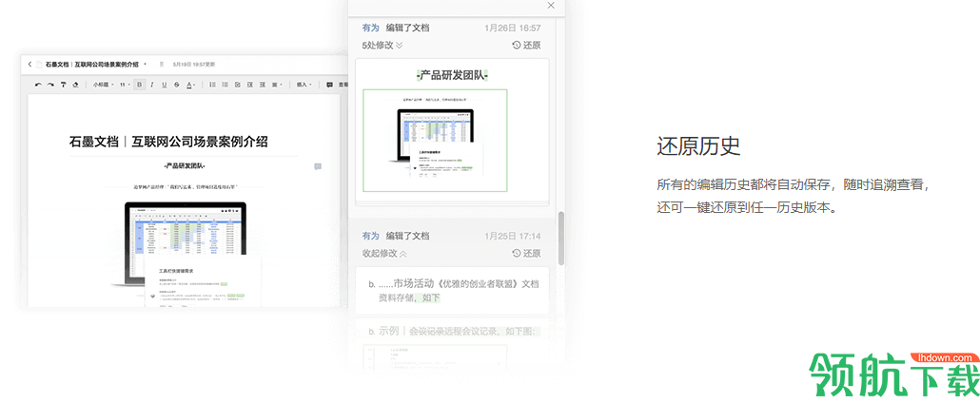The height and width of the screenshot is (403, 980).
Task: Open the 小标题 heading style dropdown
Action: coord(103,85)
